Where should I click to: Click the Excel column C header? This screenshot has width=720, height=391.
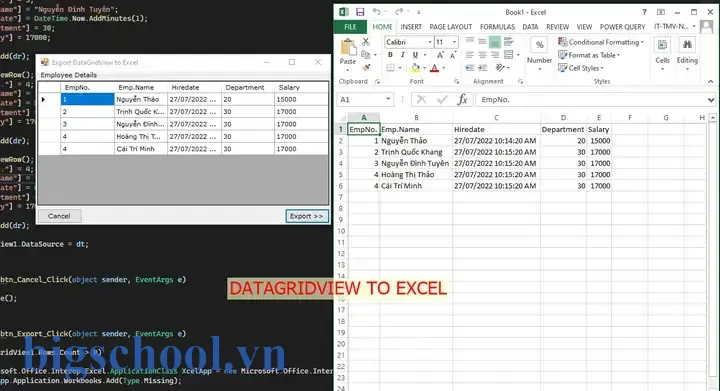pos(496,117)
